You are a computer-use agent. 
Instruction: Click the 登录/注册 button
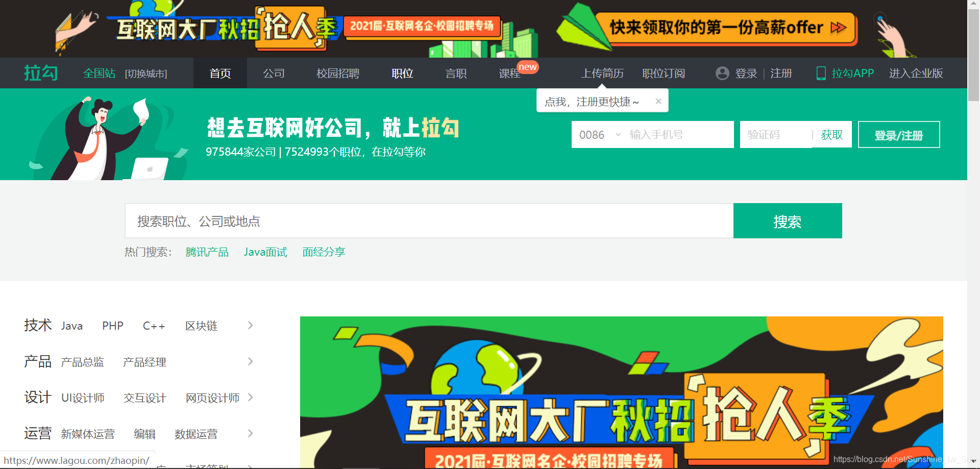coord(898,134)
